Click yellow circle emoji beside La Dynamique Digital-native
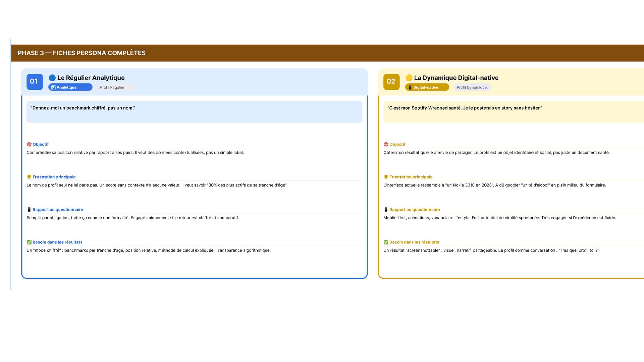 click(x=409, y=78)
